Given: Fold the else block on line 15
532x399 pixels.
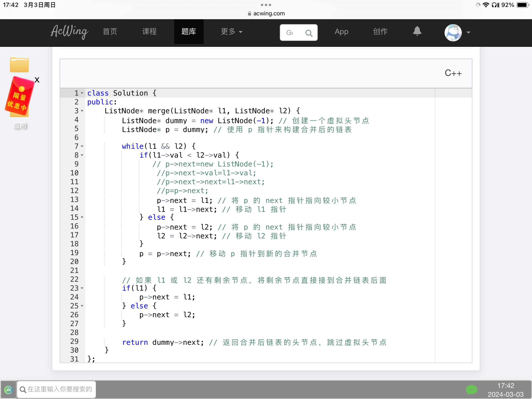Looking at the screenshot, I should (x=82, y=217).
